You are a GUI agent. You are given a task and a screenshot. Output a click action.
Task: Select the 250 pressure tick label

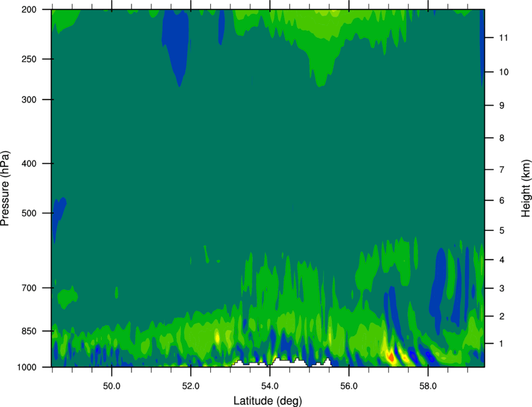[x=29, y=59]
